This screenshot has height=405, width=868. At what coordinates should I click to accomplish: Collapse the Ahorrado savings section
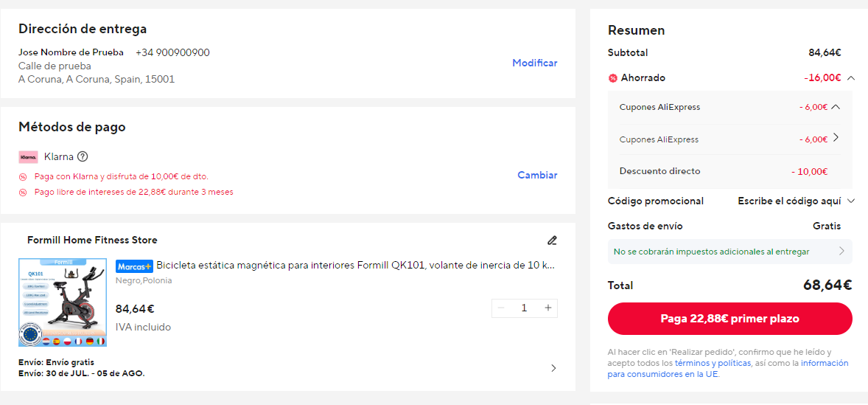pyautogui.click(x=851, y=78)
